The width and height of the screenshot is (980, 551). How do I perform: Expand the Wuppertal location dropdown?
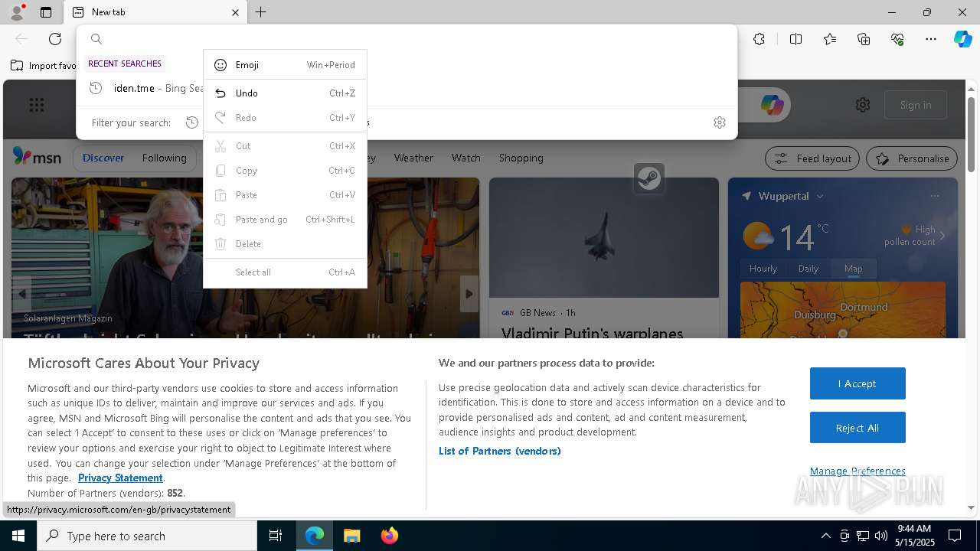coord(819,196)
